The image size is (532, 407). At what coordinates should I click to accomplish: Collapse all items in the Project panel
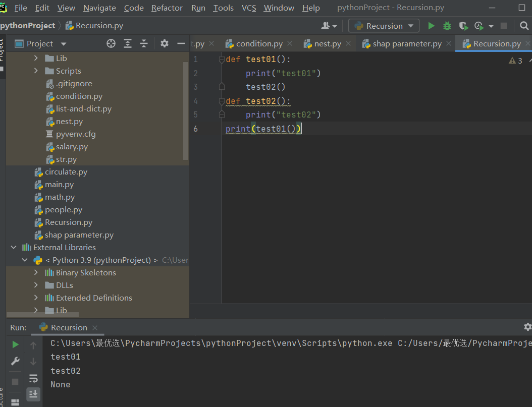pyautogui.click(x=144, y=43)
